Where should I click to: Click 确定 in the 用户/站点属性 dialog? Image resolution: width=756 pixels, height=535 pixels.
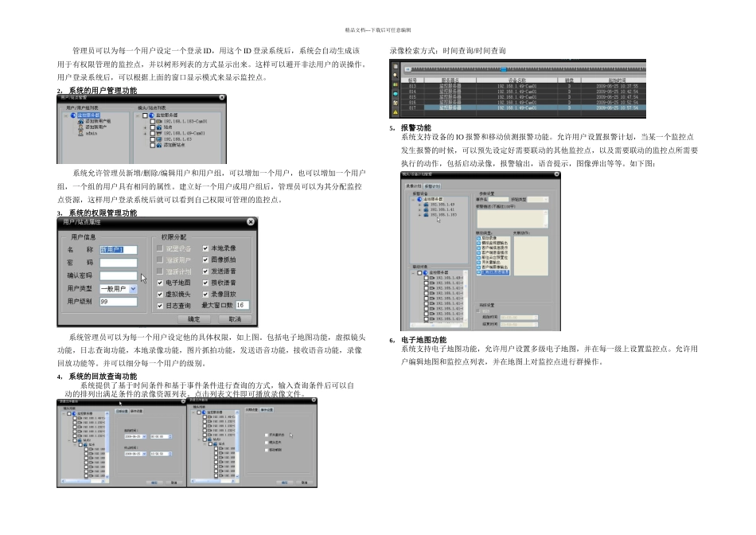(x=193, y=319)
